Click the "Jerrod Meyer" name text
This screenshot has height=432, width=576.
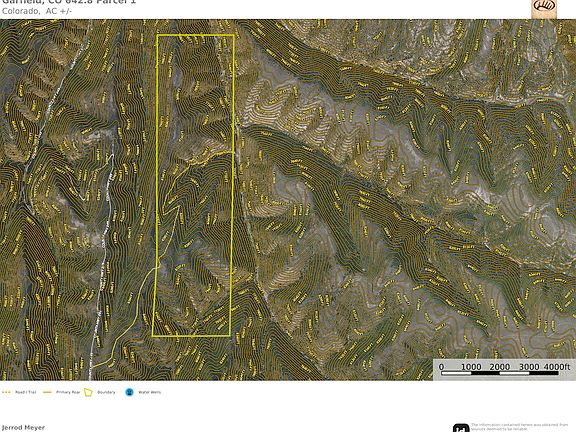tap(23, 428)
